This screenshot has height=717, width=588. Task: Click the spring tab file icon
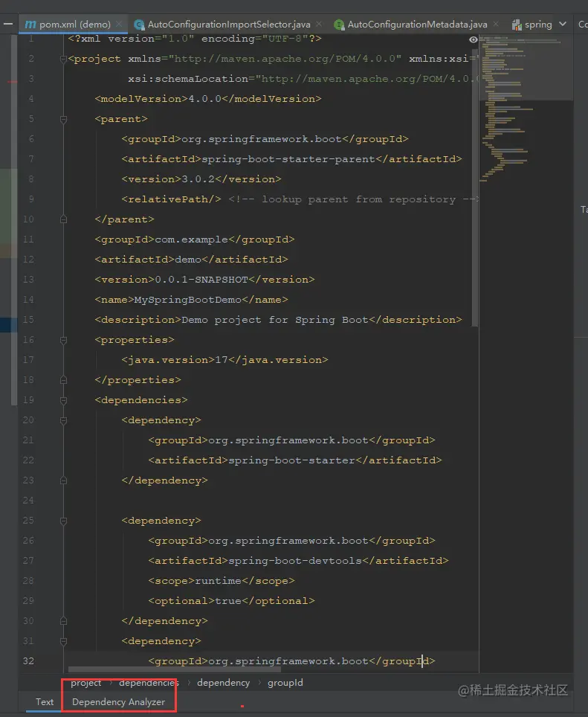coord(517,25)
